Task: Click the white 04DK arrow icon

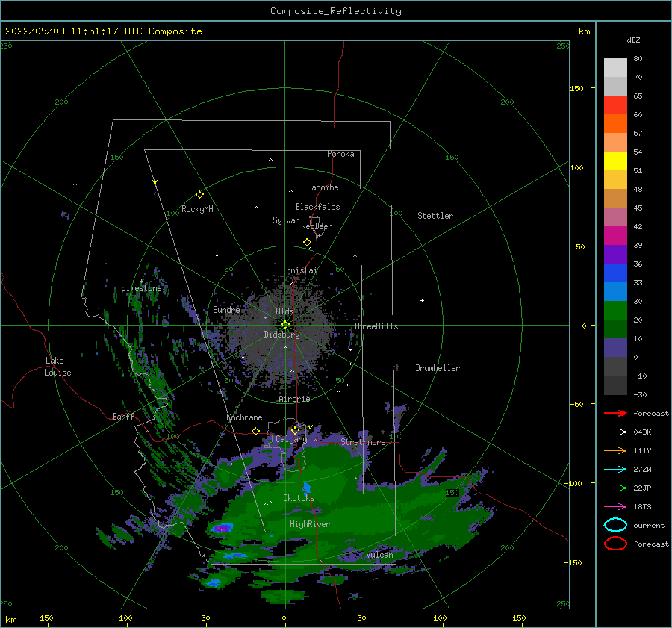Action: coord(615,432)
